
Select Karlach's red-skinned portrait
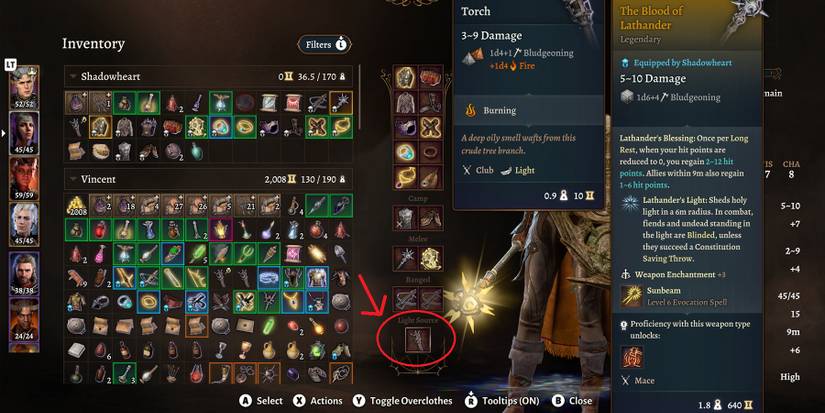point(24,179)
